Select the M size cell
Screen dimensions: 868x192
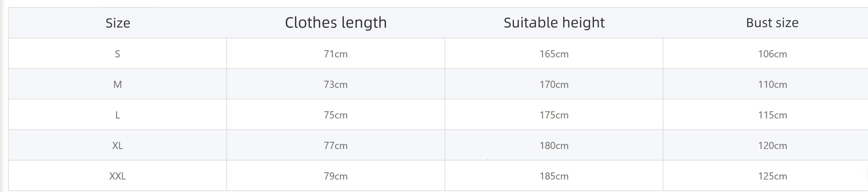click(118, 84)
